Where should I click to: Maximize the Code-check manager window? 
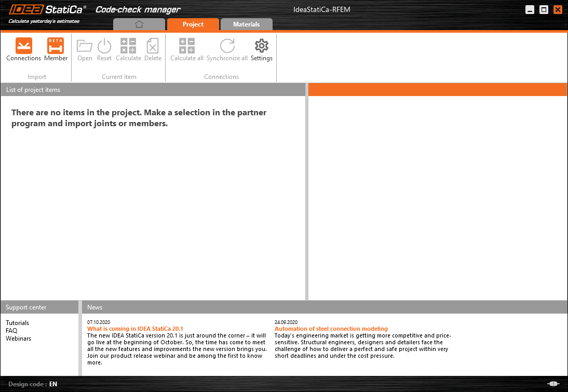point(544,10)
